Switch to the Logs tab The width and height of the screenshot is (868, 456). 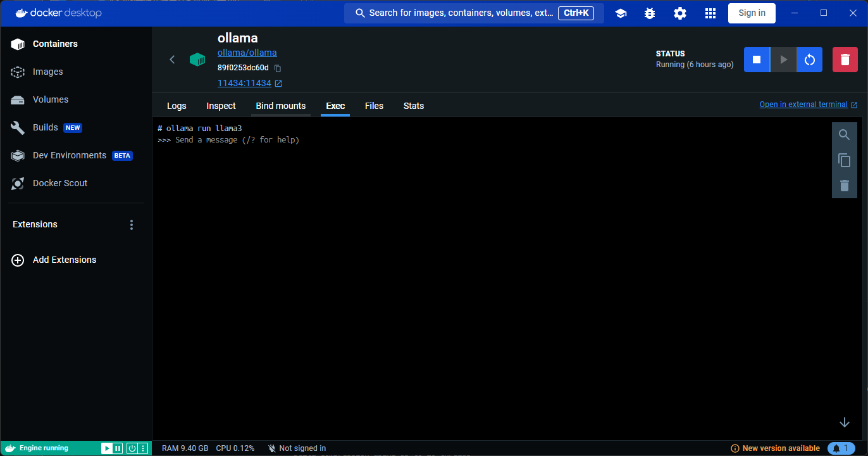tap(177, 106)
